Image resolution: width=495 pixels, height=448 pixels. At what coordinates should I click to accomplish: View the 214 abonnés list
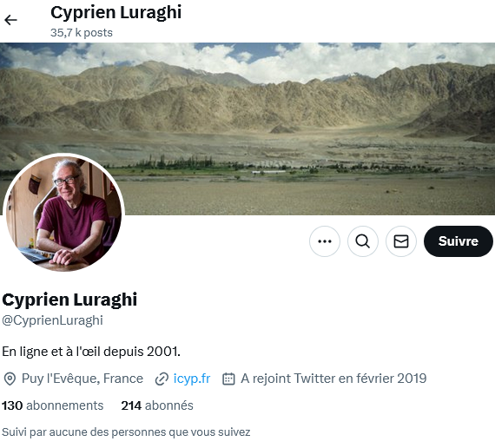[157, 405]
